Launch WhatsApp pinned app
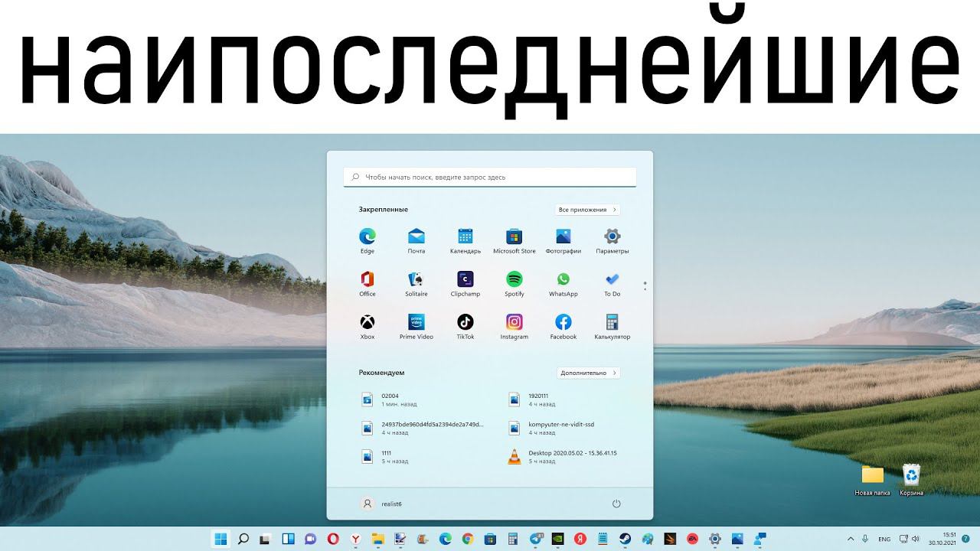980x551 pixels. [563, 283]
